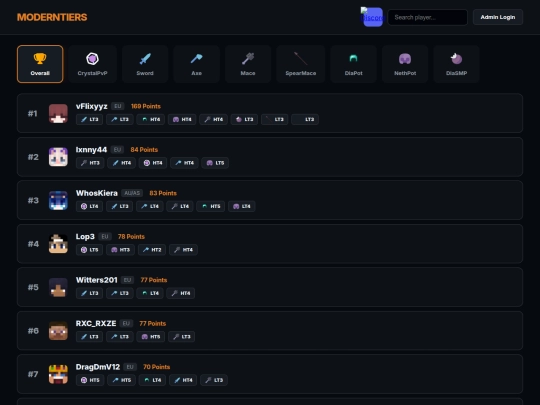
Task: Click the #4 rank number
Action: (33, 244)
